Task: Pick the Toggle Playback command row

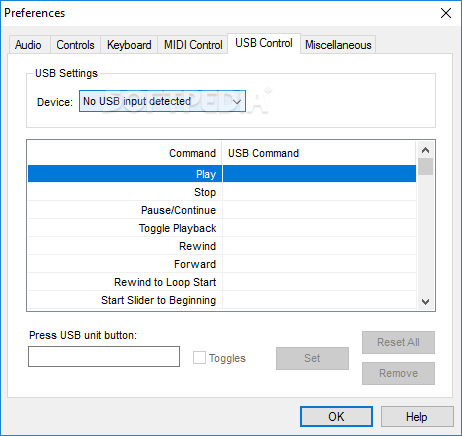Action: (x=222, y=228)
